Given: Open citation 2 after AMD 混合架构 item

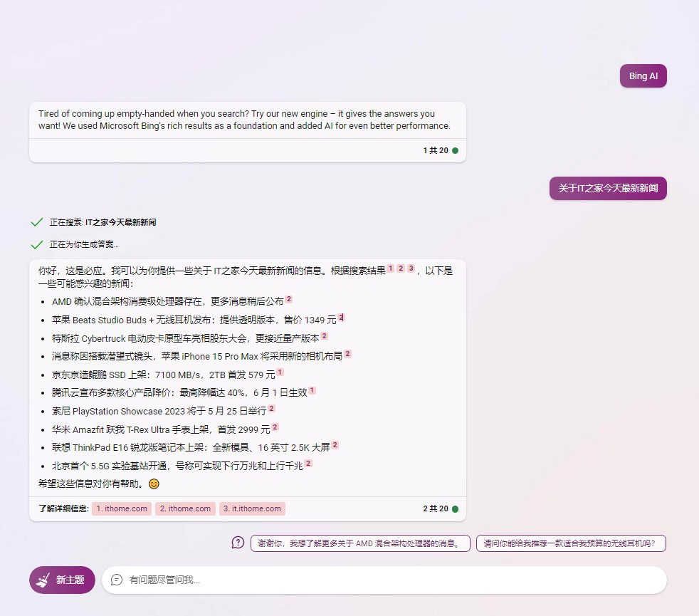Looking at the screenshot, I should pyautogui.click(x=288, y=298).
